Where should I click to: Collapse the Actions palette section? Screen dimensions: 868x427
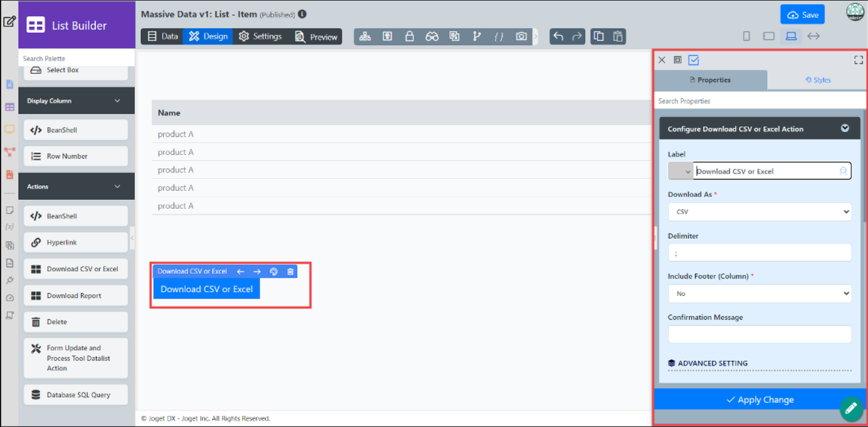point(117,187)
